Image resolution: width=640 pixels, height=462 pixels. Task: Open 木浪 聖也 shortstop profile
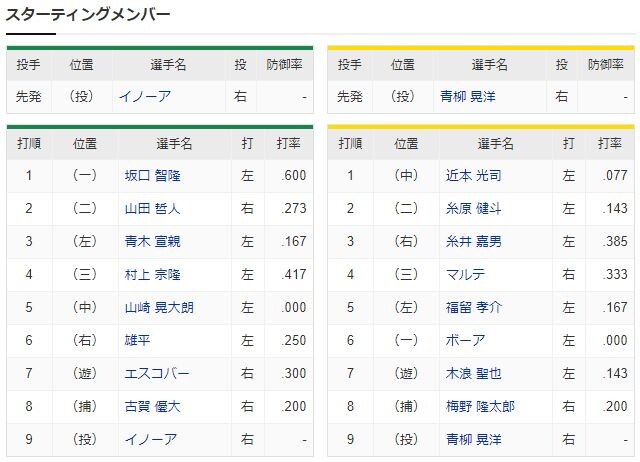click(x=473, y=373)
